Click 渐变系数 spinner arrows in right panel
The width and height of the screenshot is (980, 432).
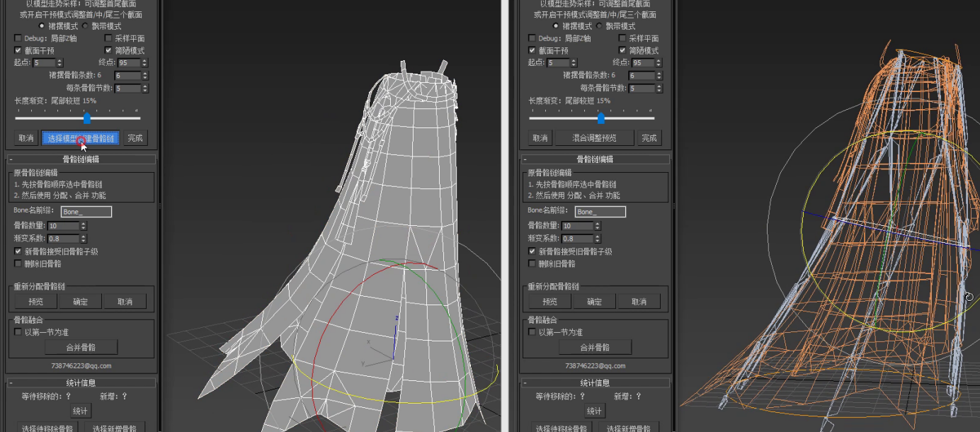pyautogui.click(x=597, y=239)
